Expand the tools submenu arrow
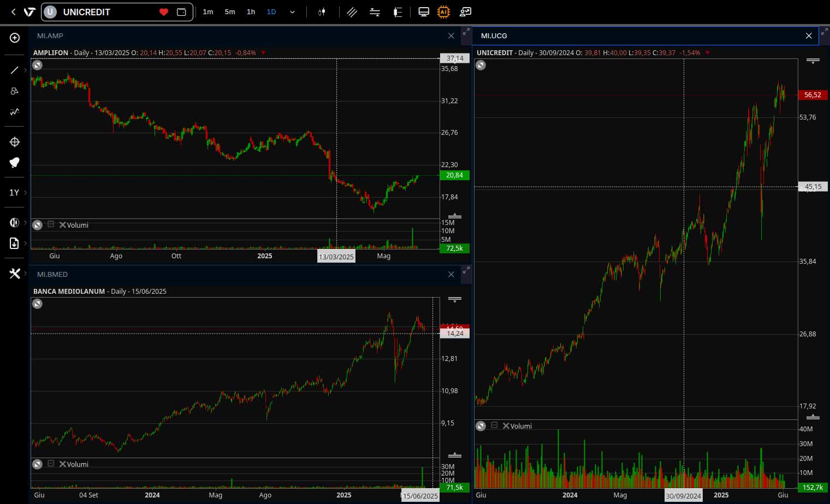 25,274
